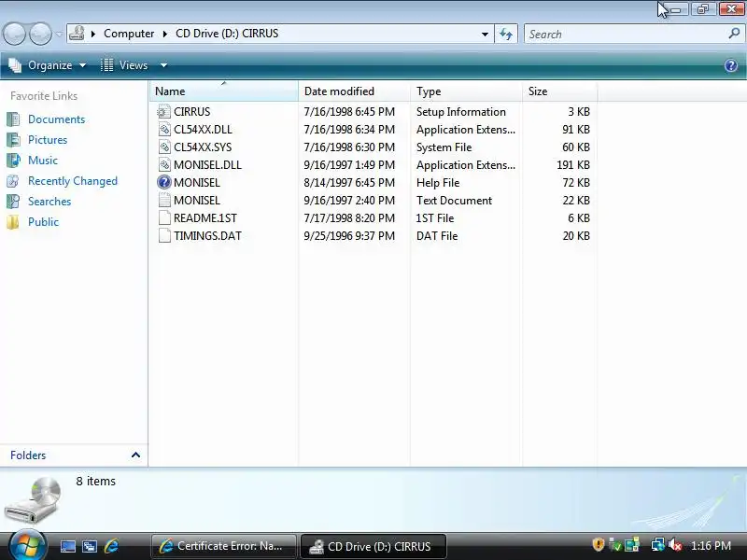This screenshot has width=747, height=560.
Task: Open Searches in Favorite Links
Action: (49, 202)
